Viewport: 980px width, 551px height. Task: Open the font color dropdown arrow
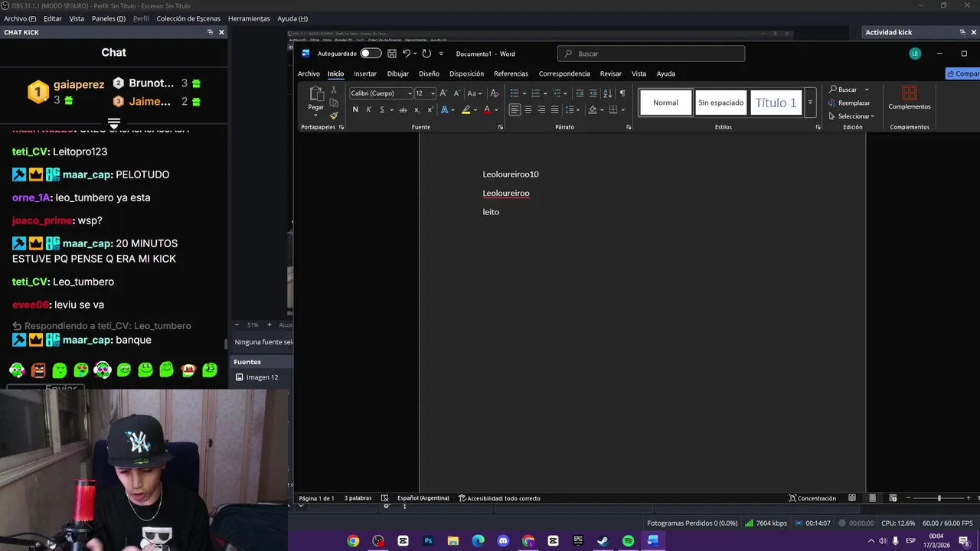pyautogui.click(x=495, y=110)
